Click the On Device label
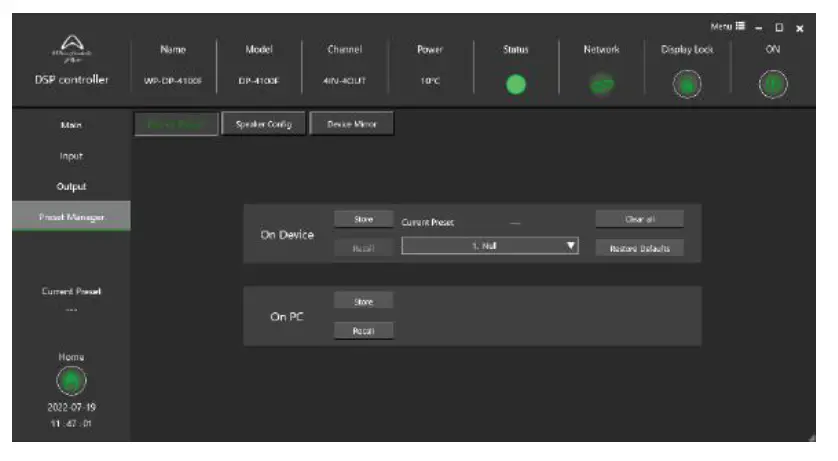838x461 pixels. tap(287, 235)
